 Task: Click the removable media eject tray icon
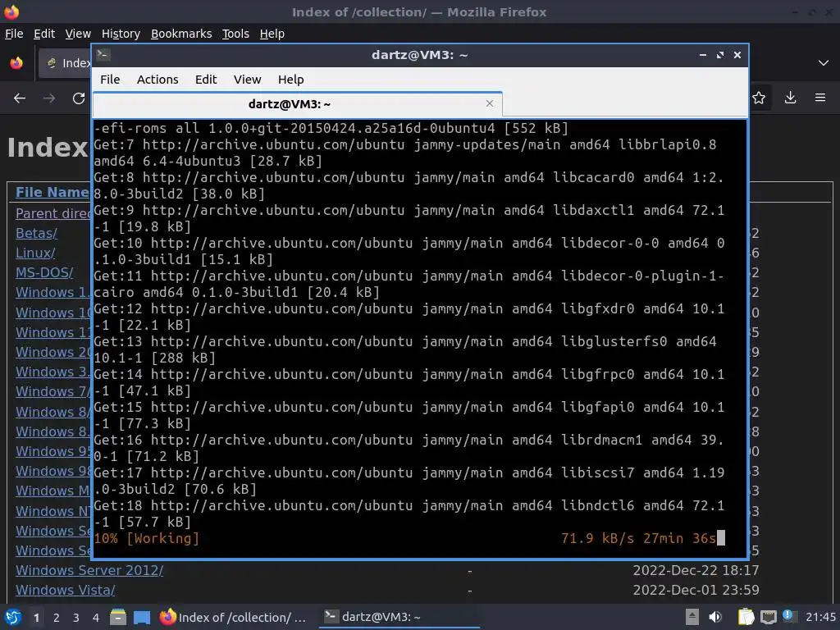(x=692, y=617)
